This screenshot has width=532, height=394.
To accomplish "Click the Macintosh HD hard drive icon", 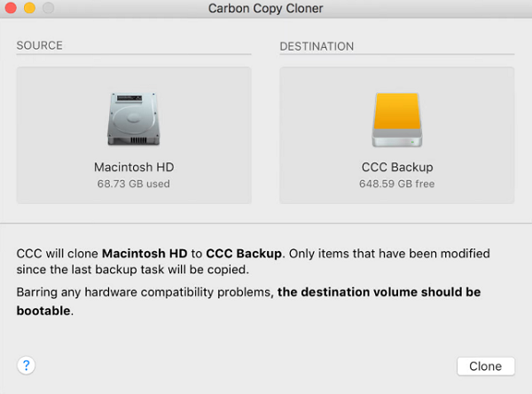I will [133, 119].
